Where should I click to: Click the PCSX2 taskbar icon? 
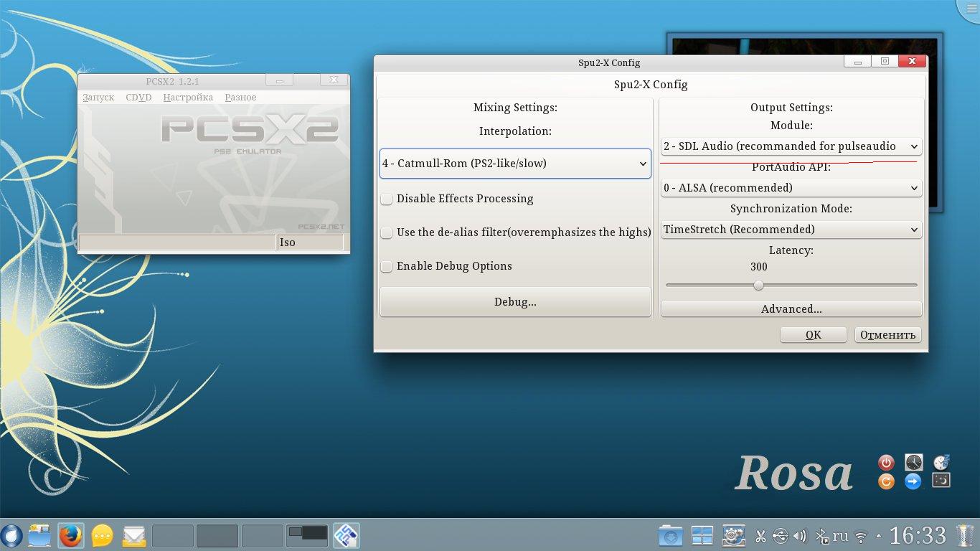[346, 535]
